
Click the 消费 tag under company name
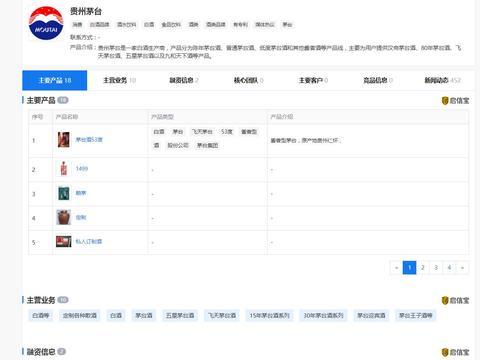77,25
